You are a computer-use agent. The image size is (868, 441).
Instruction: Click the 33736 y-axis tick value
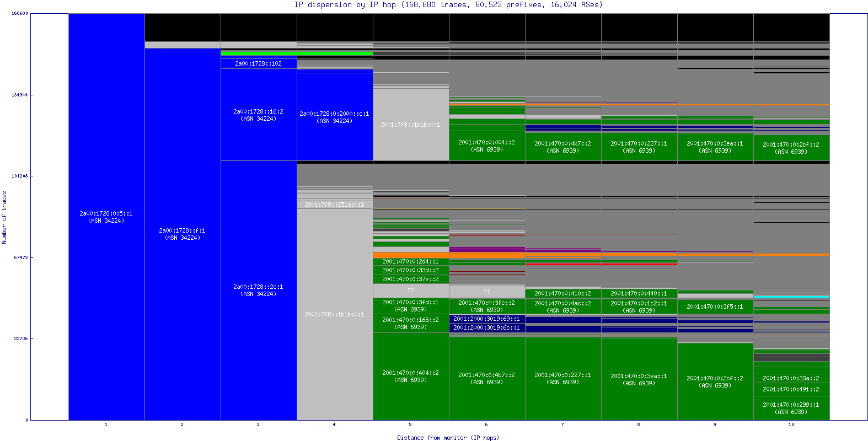click(21, 338)
